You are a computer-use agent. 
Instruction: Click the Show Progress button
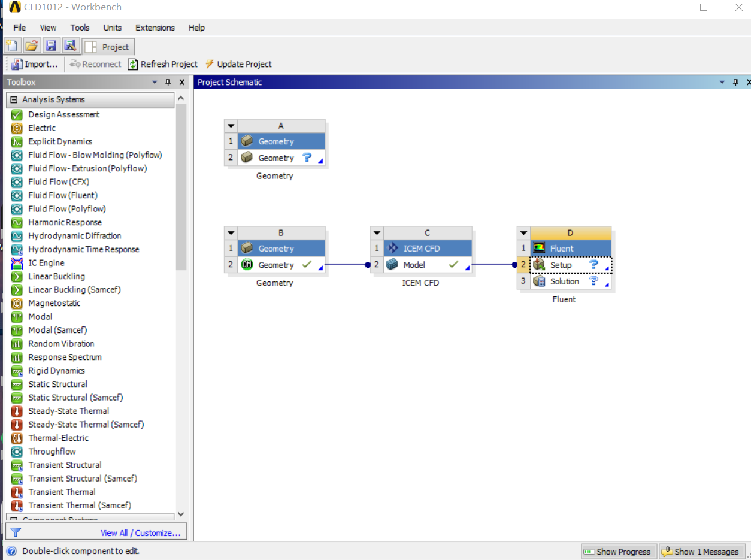(x=617, y=552)
